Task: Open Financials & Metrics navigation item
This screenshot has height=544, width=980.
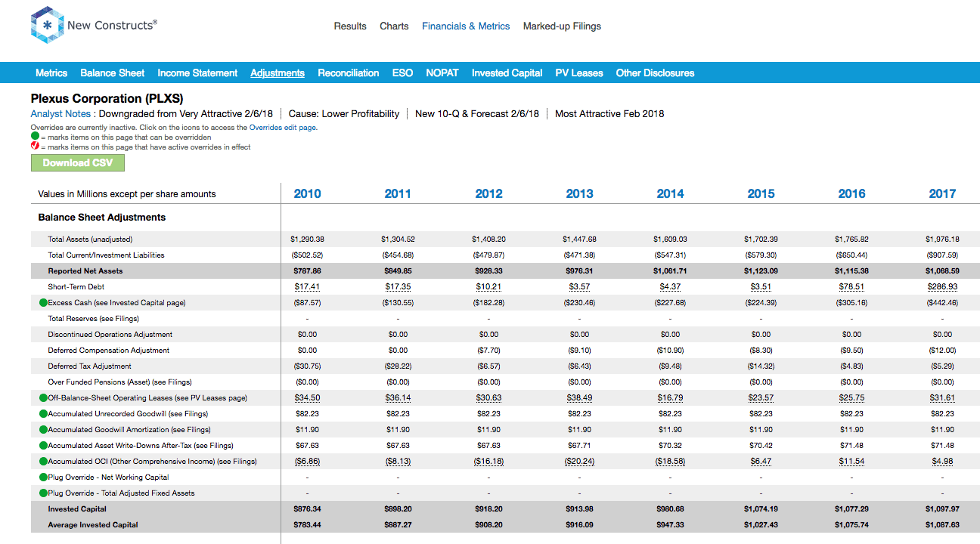Action: tap(466, 26)
